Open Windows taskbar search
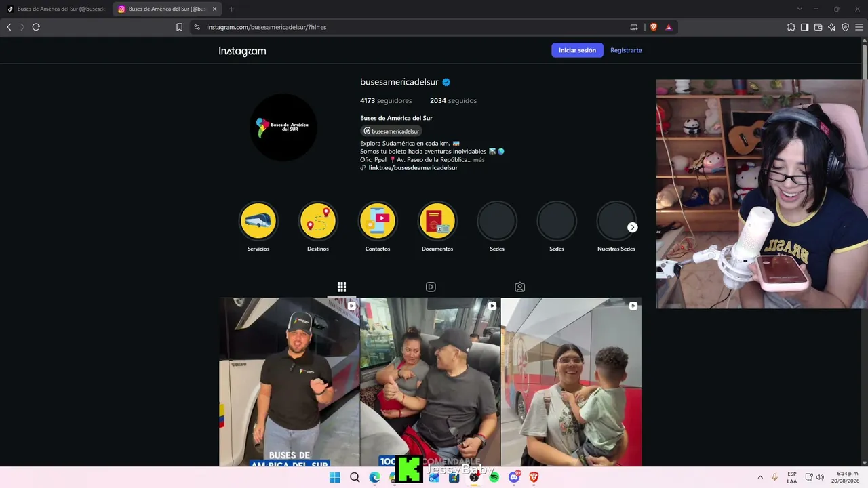 [355, 477]
